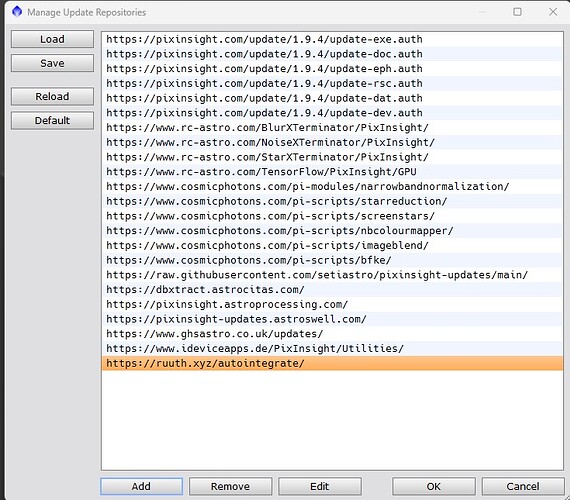The width and height of the screenshot is (570, 500).
Task: Cancel the repositories dialog
Action: [x=523, y=487]
